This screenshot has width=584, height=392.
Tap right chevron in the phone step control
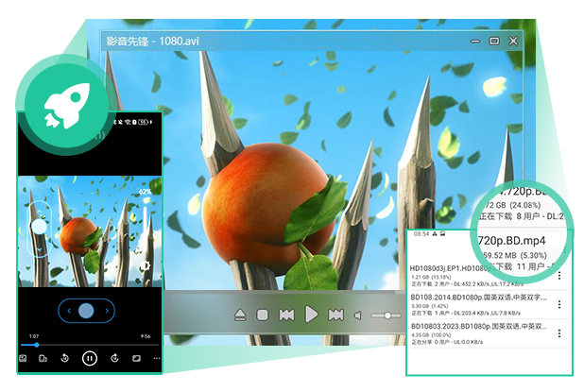coord(107,311)
